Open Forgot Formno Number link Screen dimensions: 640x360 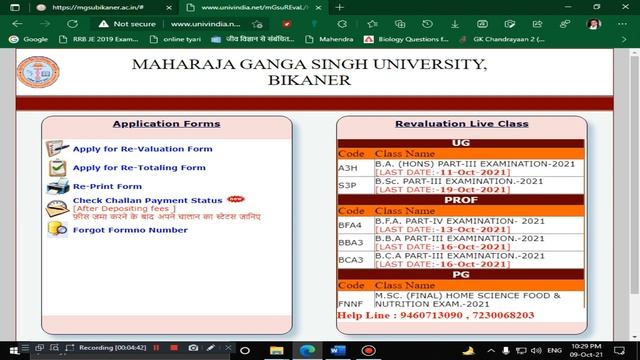click(130, 230)
